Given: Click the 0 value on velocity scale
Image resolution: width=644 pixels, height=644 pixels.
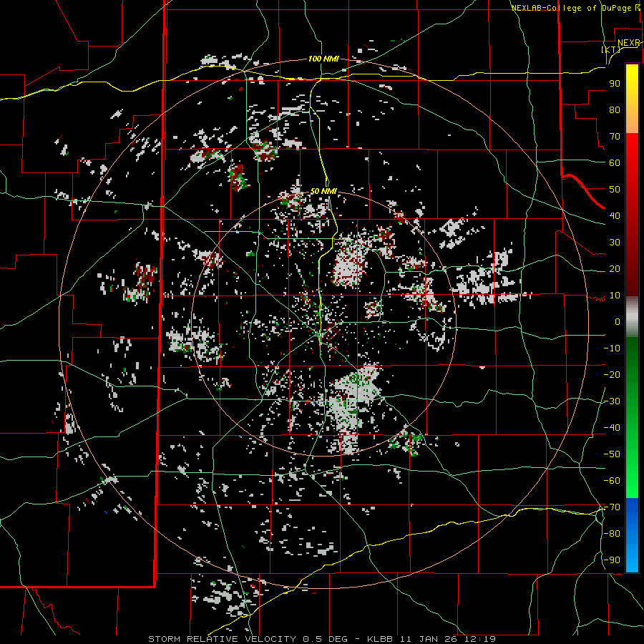Looking at the screenshot, I should click(618, 322).
